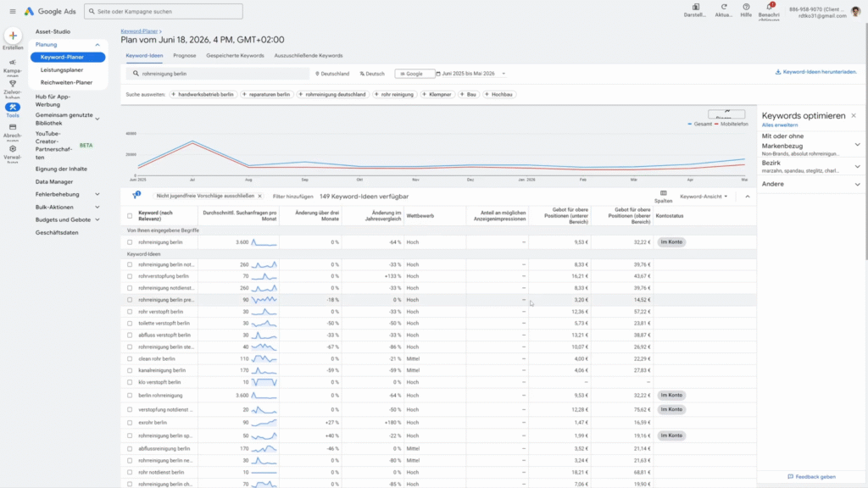868x488 pixels.
Task: Open Keyword-Planer in sidebar
Action: click(68, 57)
